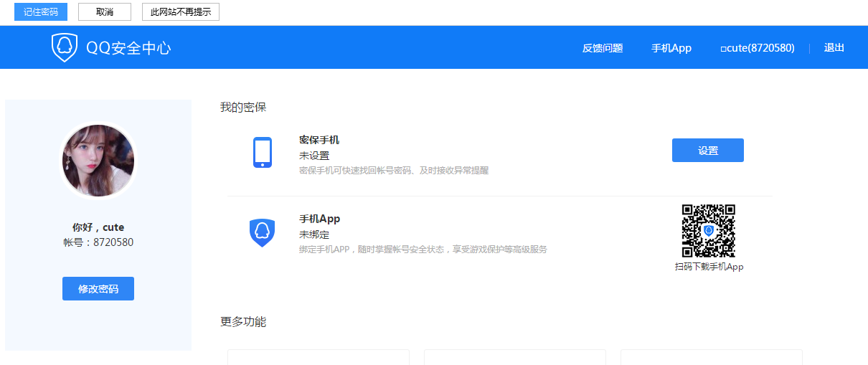The height and width of the screenshot is (365, 868).
Task: Click the 设置 button for 密保手机
Action: point(708,151)
